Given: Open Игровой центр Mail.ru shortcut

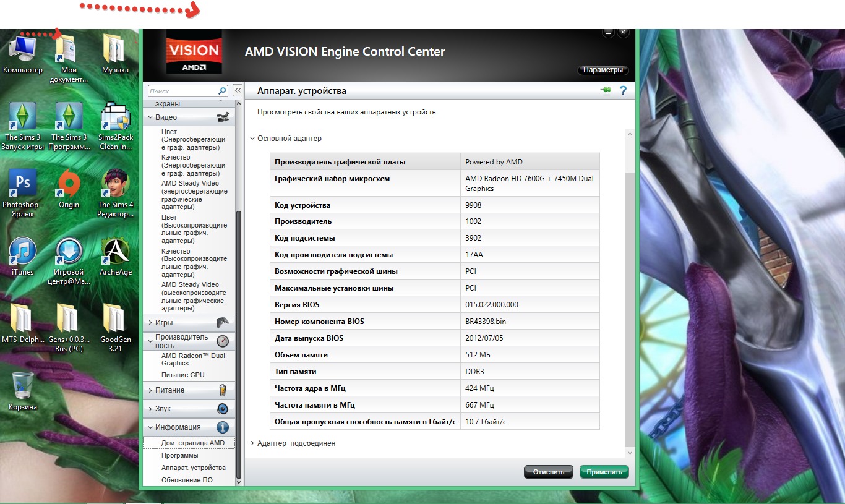Looking at the screenshot, I should click(x=69, y=261).
